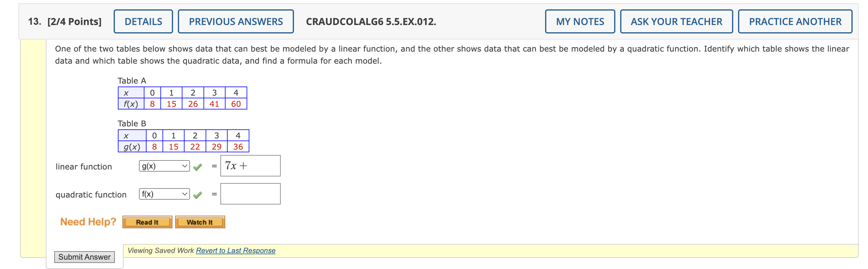Click ASK YOUR TEACHER
The width and height of the screenshot is (868, 269).
[677, 21]
